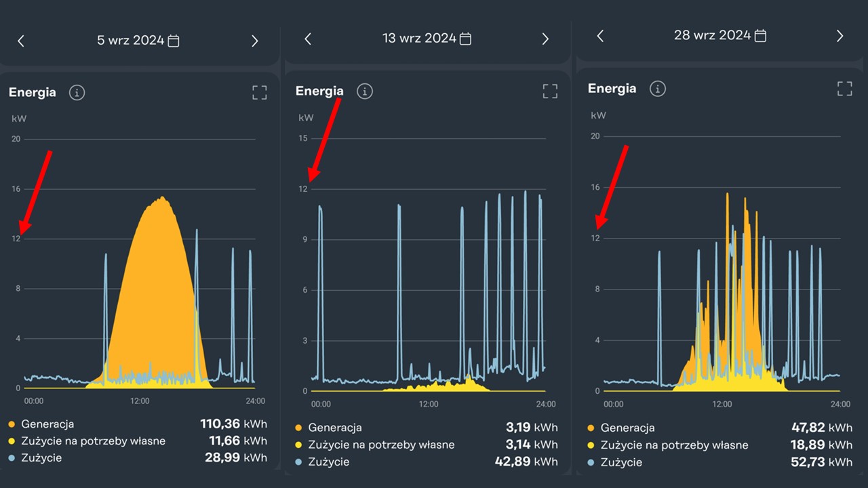Open calendar picker for 13 wrz 2024
Viewport: 868px width, 488px height.
click(465, 39)
